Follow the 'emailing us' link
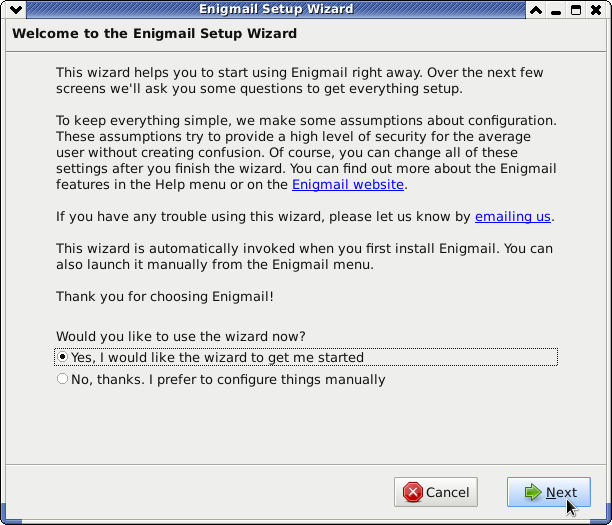This screenshot has width=612, height=525. click(512, 216)
